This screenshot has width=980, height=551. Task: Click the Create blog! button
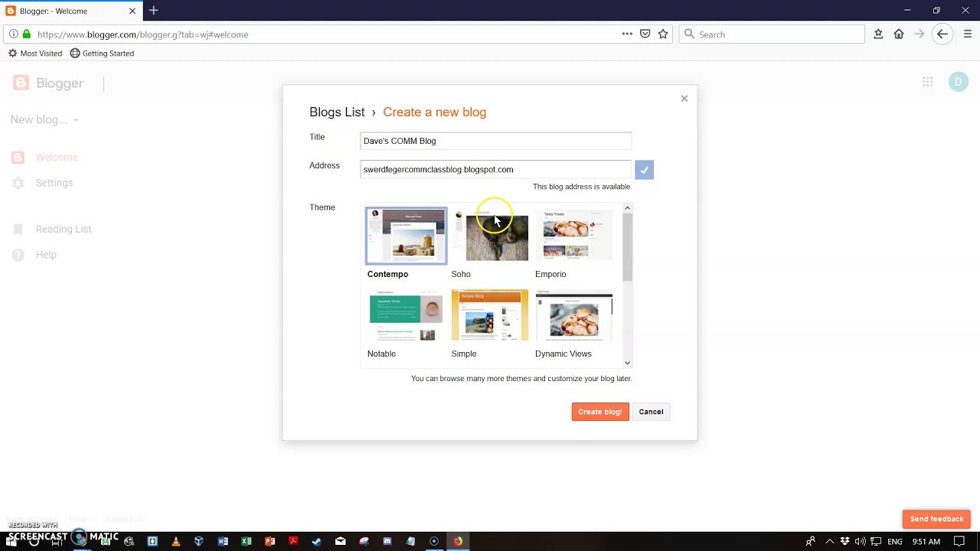point(600,412)
